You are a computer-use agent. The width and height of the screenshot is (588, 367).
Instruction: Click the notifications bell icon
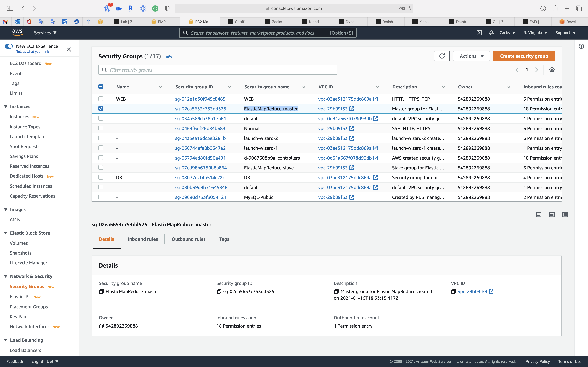tap(491, 33)
